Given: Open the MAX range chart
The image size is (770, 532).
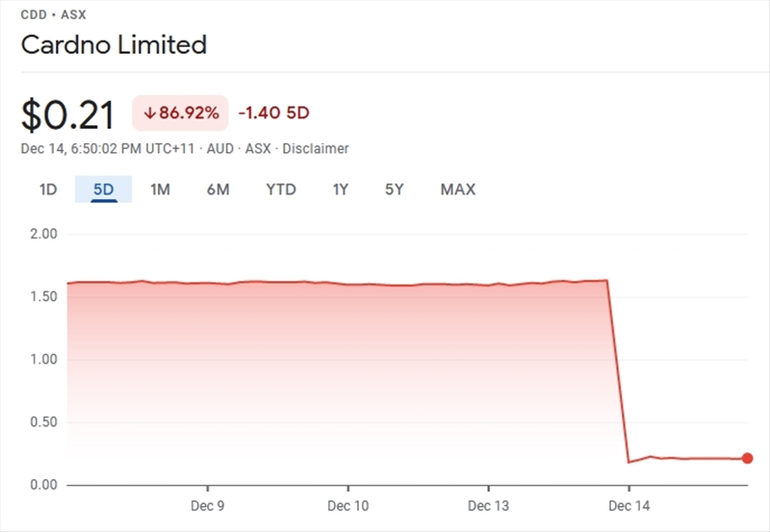Looking at the screenshot, I should [x=458, y=190].
